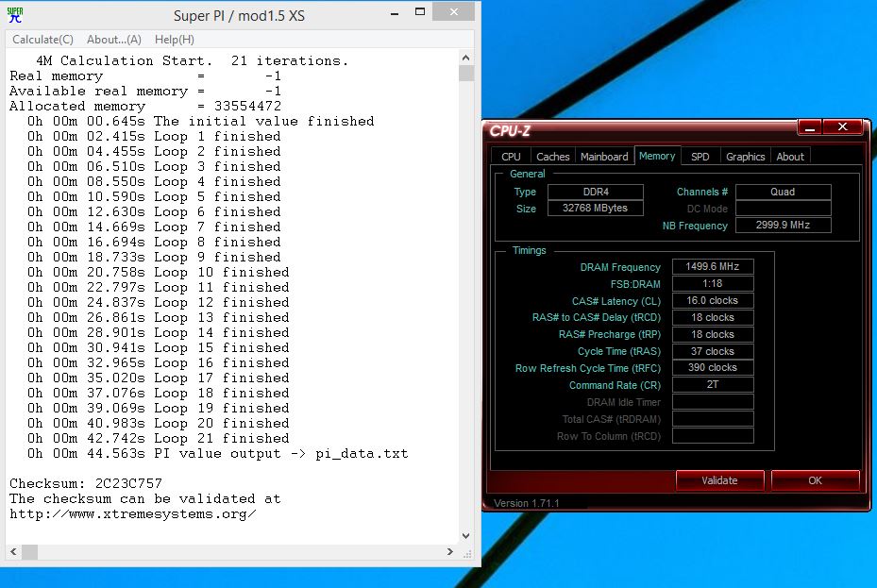877x588 pixels.
Task: Click the 'Allocated memory = 33554472' line
Action: 145,107
